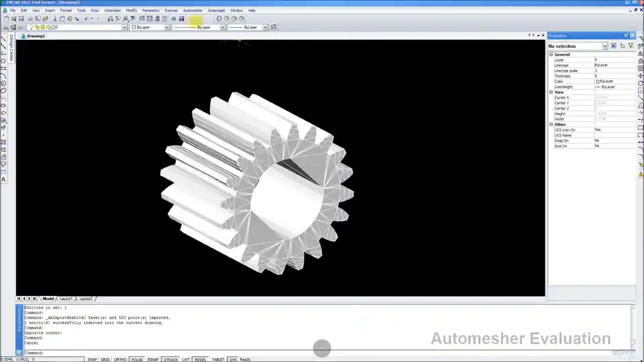Enable SNAP mode on the status bar

[92, 359]
